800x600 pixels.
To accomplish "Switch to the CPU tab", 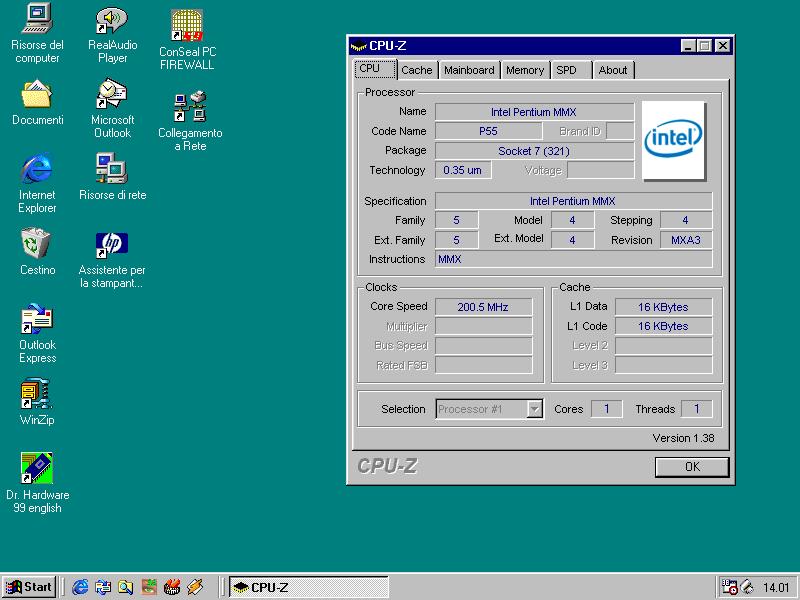I will [x=375, y=69].
